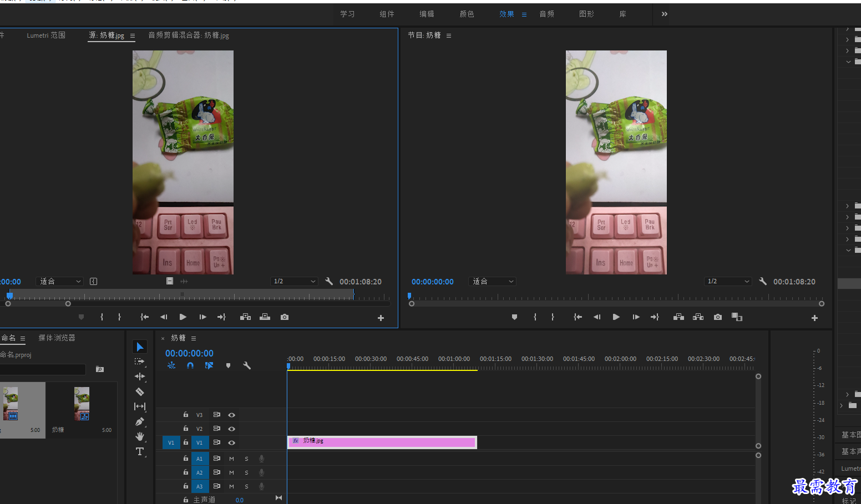Open Program panel menu icon
The image size is (861, 504).
[x=449, y=35]
